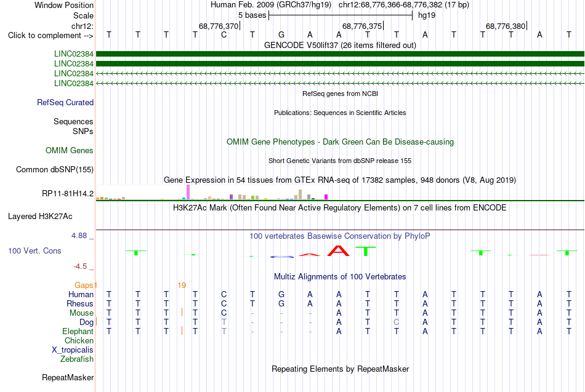Viewport: 585px width, 392px height.
Task: Select the Scale track label
Action: click(83, 15)
